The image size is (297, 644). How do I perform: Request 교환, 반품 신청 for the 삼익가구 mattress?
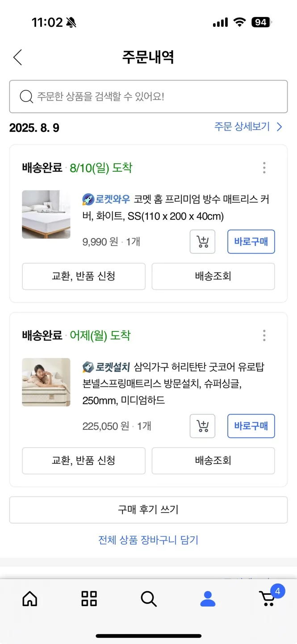(84, 461)
